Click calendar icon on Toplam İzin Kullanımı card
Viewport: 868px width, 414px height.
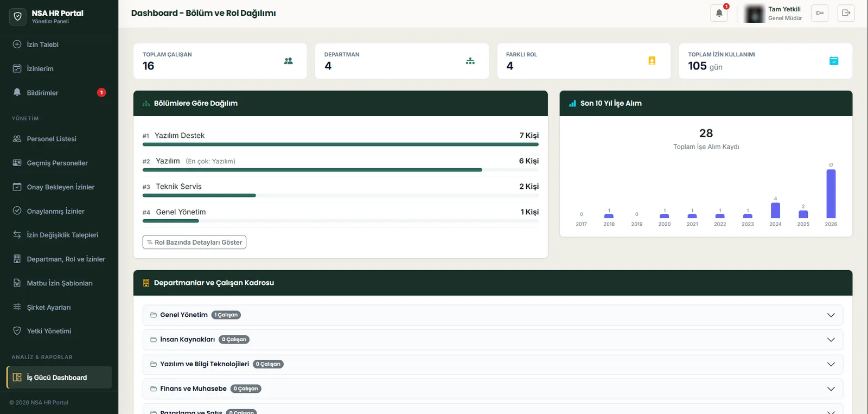[834, 61]
